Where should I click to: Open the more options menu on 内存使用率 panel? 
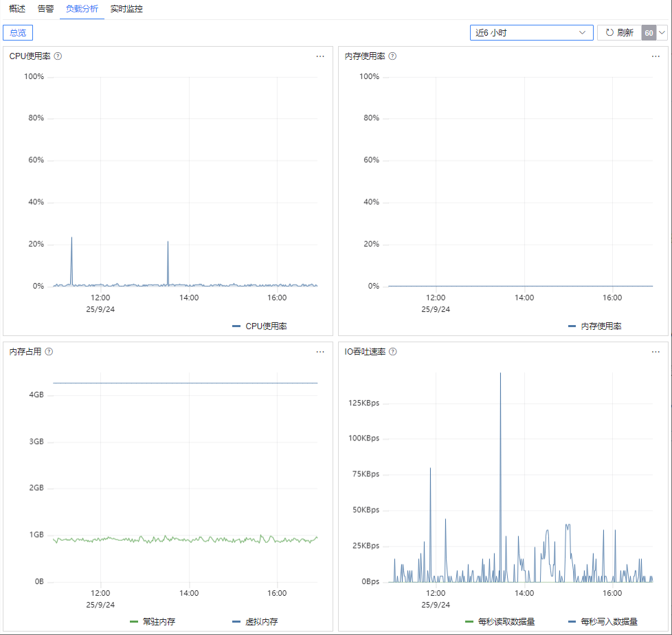[x=656, y=56]
